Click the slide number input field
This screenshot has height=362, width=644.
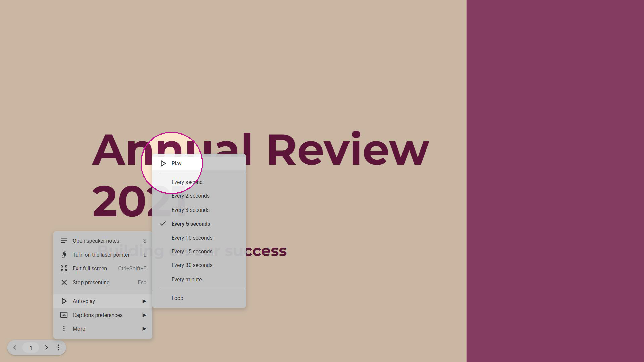click(31, 347)
